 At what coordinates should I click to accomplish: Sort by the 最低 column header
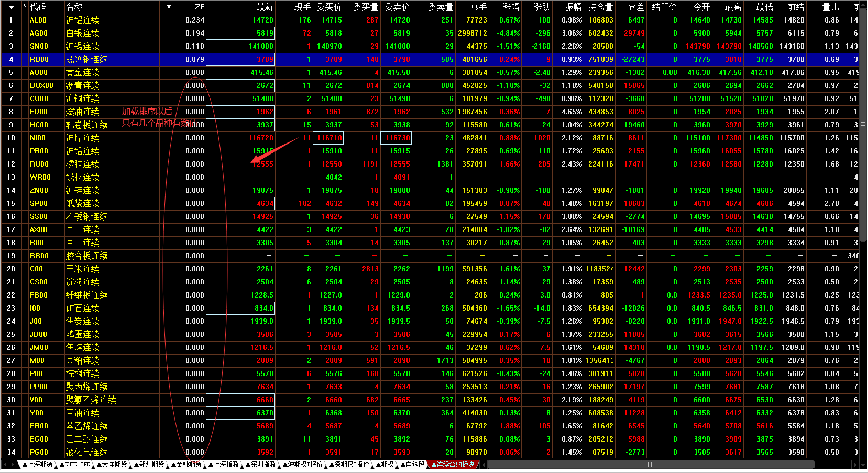764,7
